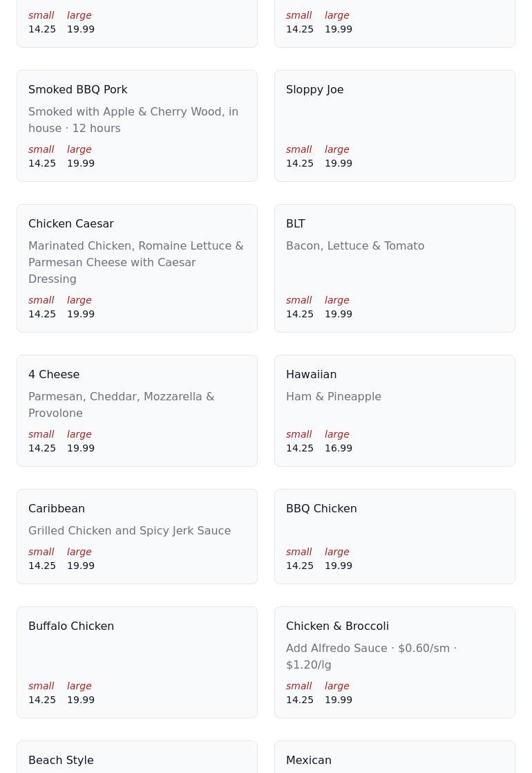Viewport: 532px width, 773px height.
Task: Pick large size price for BLT
Action: pyautogui.click(x=339, y=314)
